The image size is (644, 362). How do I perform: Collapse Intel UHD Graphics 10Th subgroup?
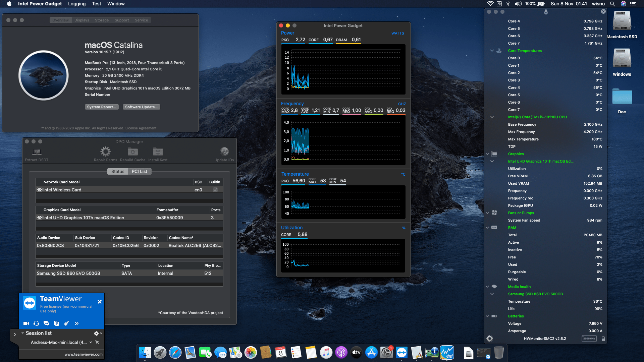(x=492, y=161)
